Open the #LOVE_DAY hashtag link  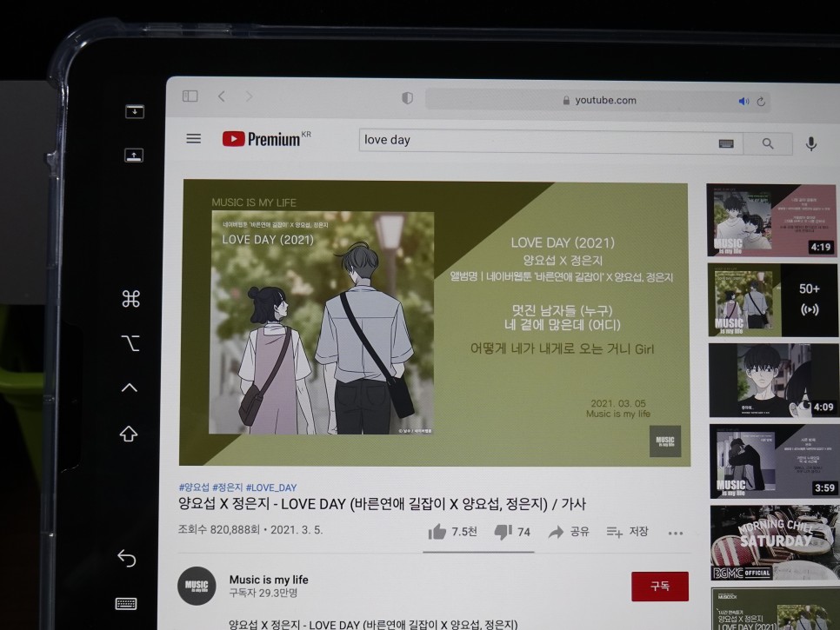click(x=271, y=487)
